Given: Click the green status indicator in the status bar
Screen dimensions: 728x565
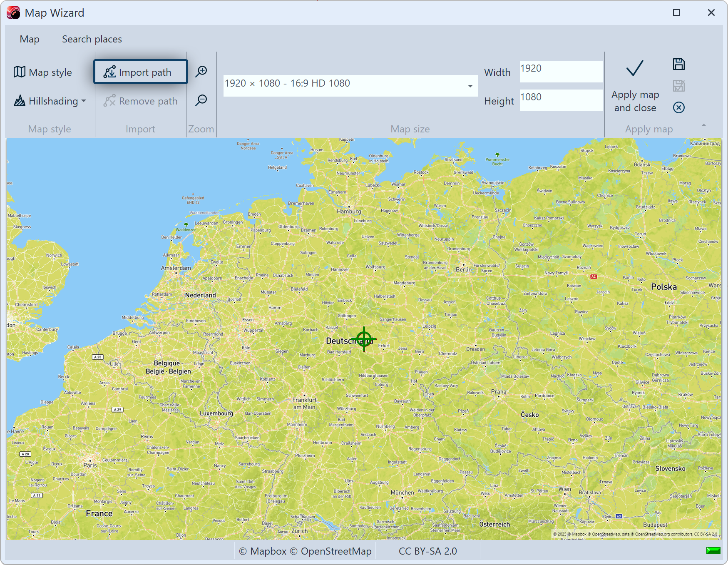Looking at the screenshot, I should click(x=713, y=550).
